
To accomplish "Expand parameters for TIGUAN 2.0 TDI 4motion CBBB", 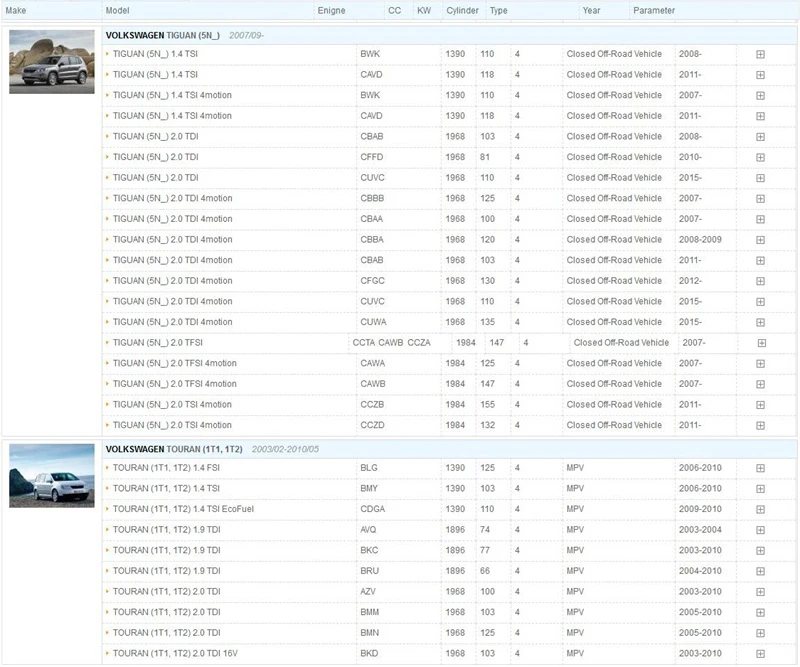I will pyautogui.click(x=760, y=199).
